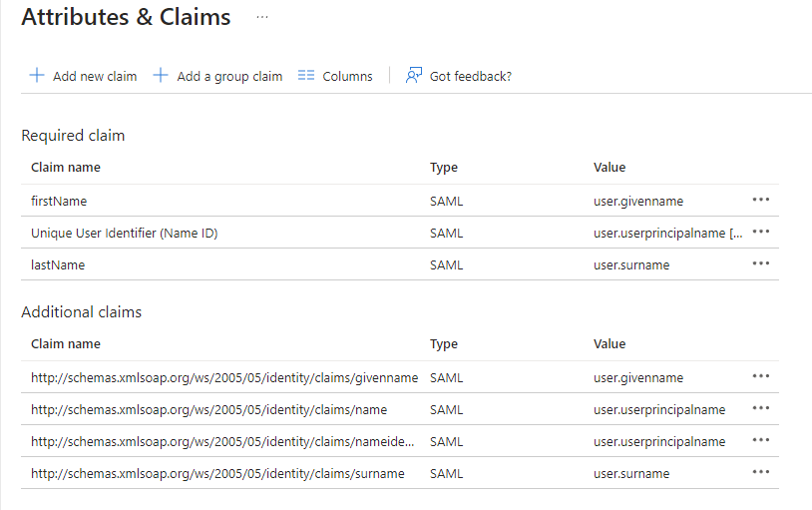812x510 pixels.
Task: Click the plus icon for Add a group claim
Action: click(161, 76)
